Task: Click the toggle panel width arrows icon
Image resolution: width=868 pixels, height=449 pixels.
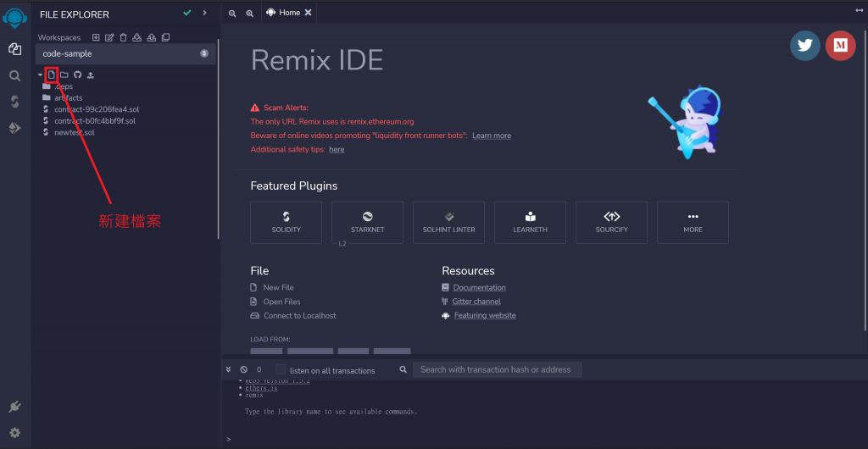Action: (x=860, y=10)
